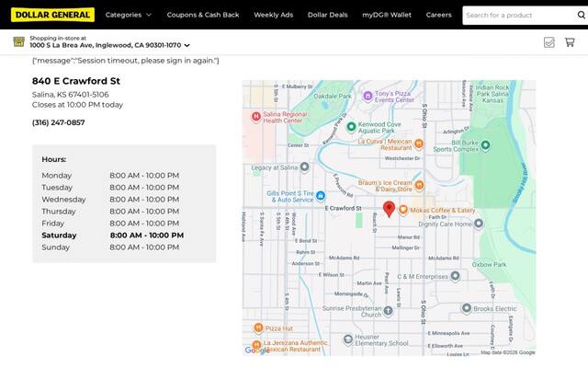Viewport: 588px width, 368px height.
Task: Click the Monday hours row
Action: [110, 176]
